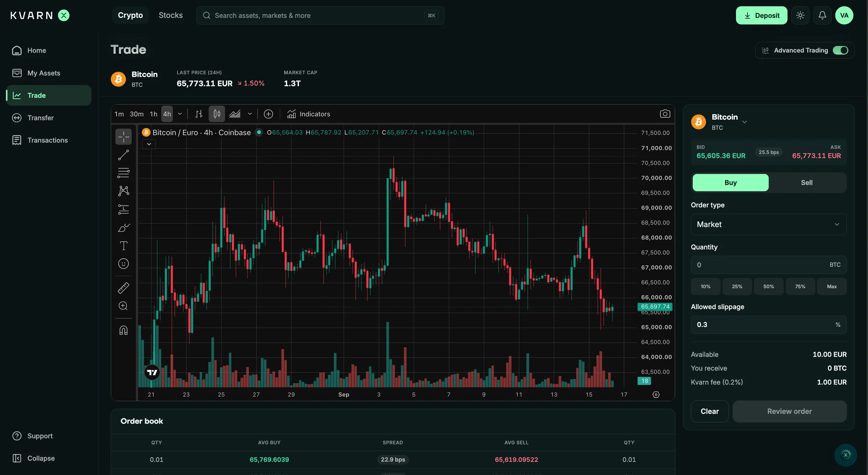Screen dimensions: 868x475
Task: Click the TradingView logo on chart
Action: (152, 372)
